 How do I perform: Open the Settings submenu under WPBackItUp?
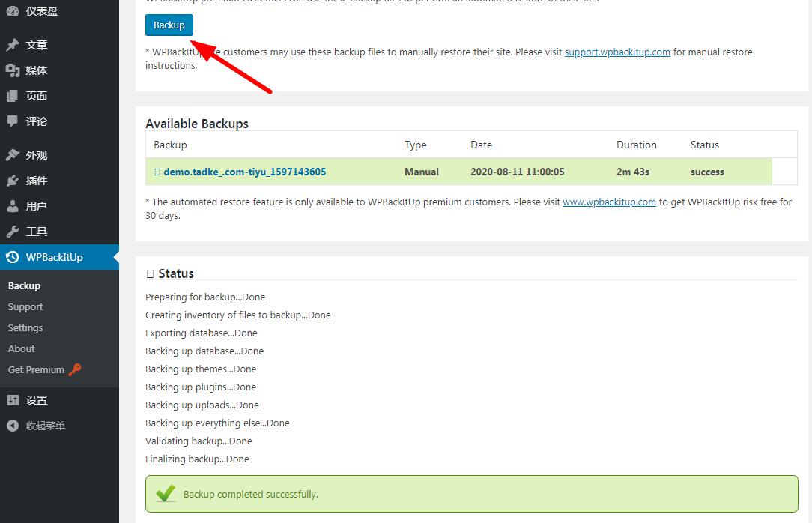coord(25,328)
